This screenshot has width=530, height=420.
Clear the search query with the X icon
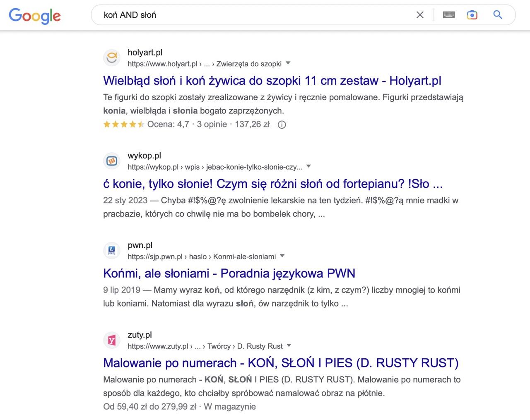coord(420,15)
